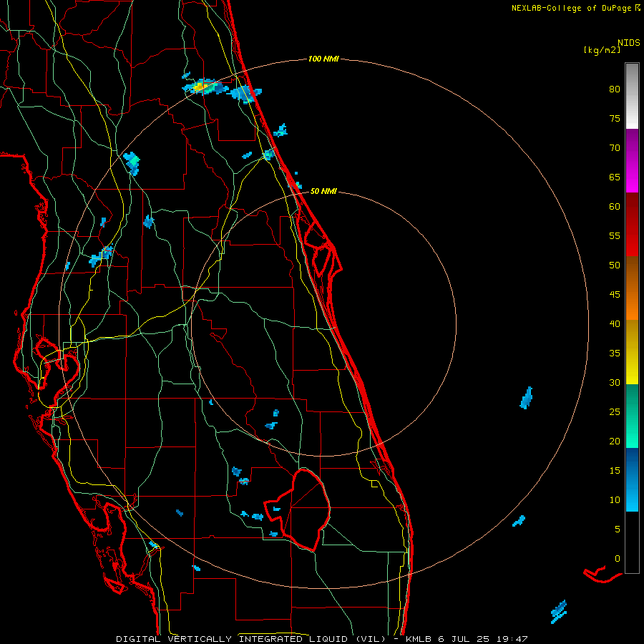Click the 10 value on the scale
The image size is (644, 644).
[615, 500]
